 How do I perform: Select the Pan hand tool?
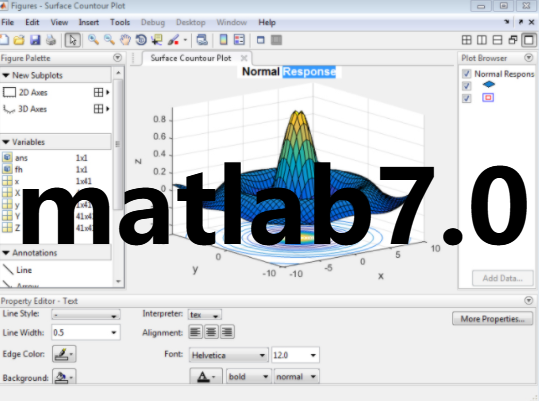125,40
